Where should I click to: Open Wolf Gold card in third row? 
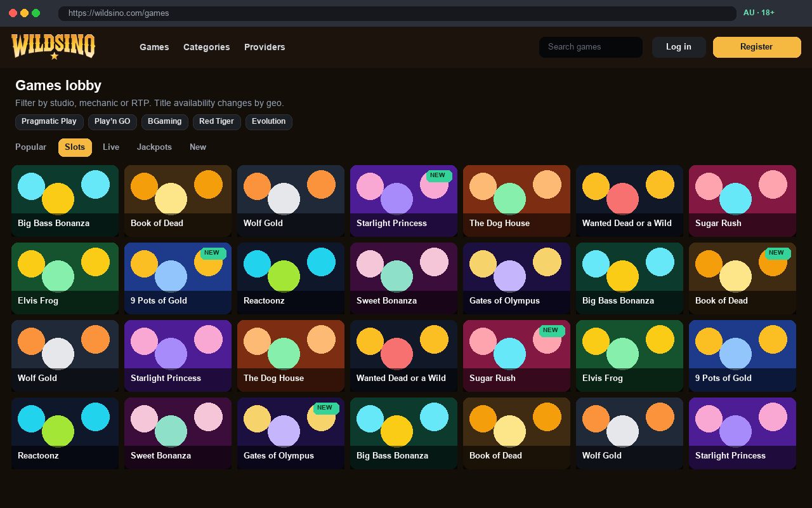pyautogui.click(x=65, y=356)
